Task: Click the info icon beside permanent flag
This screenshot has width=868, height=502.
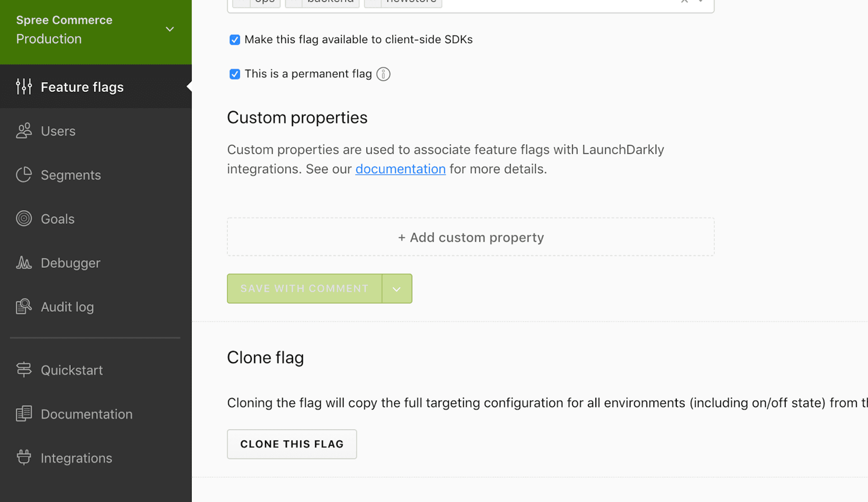Action: coord(383,74)
